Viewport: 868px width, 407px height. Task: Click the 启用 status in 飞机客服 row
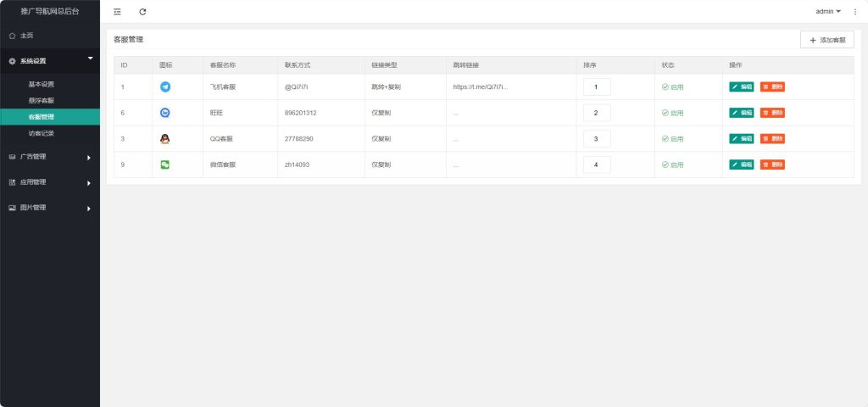click(x=672, y=87)
